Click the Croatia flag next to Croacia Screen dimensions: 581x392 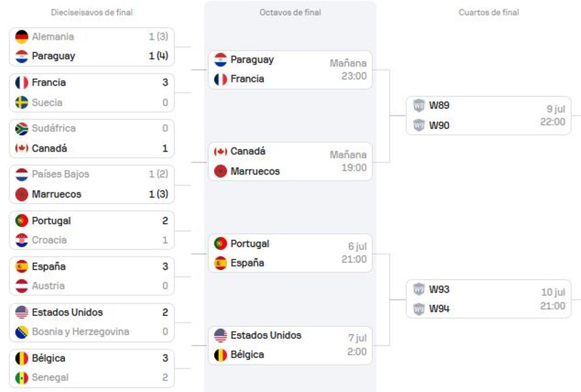[22, 240]
